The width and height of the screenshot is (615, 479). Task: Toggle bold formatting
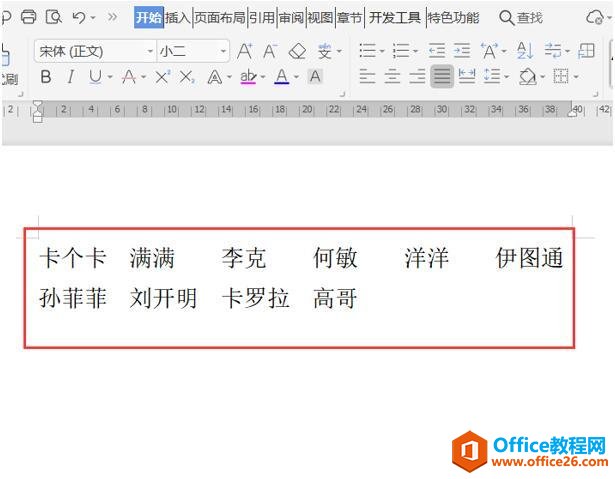[46, 77]
